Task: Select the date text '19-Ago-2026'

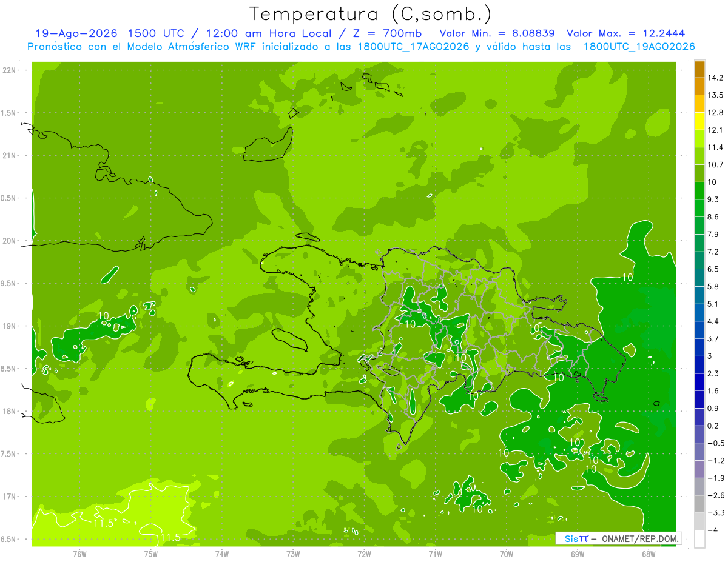Action: pyautogui.click(x=76, y=34)
